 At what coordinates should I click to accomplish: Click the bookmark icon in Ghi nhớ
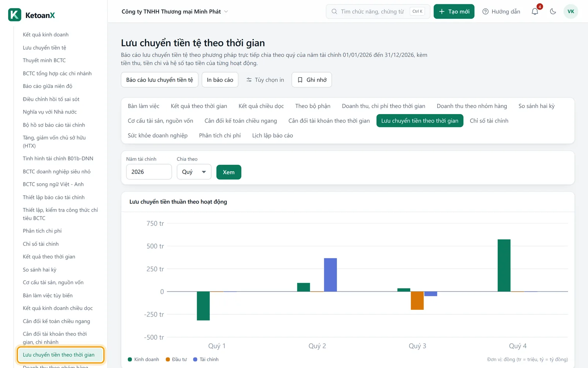(300, 80)
